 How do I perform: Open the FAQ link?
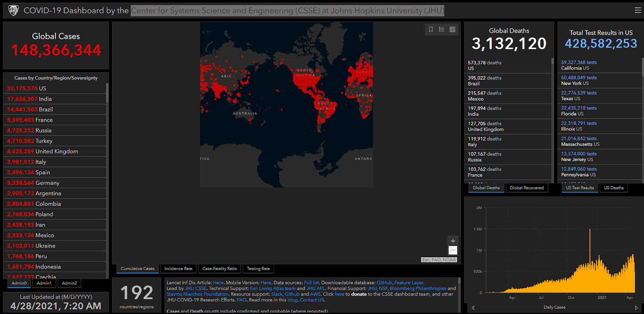(x=242, y=300)
